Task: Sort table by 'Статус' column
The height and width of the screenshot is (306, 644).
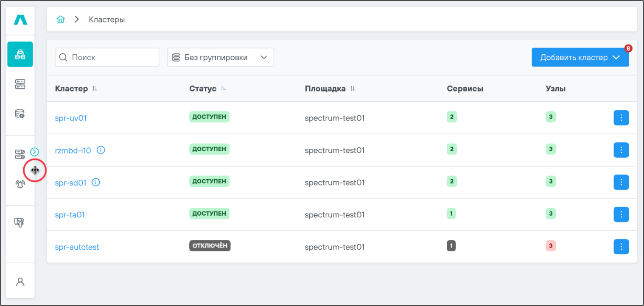Action: [x=223, y=89]
